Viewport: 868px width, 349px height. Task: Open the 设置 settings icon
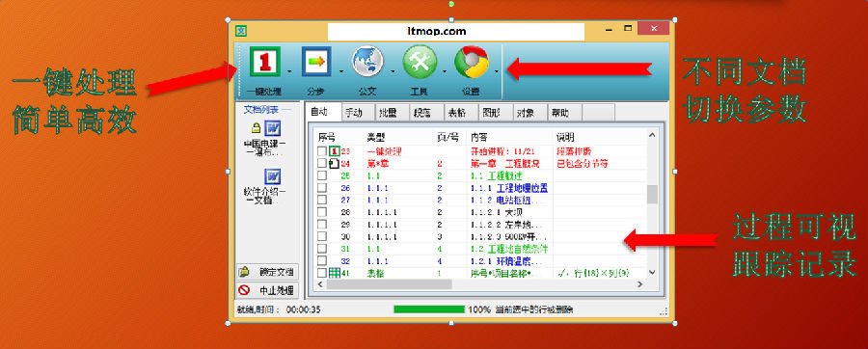click(471, 62)
